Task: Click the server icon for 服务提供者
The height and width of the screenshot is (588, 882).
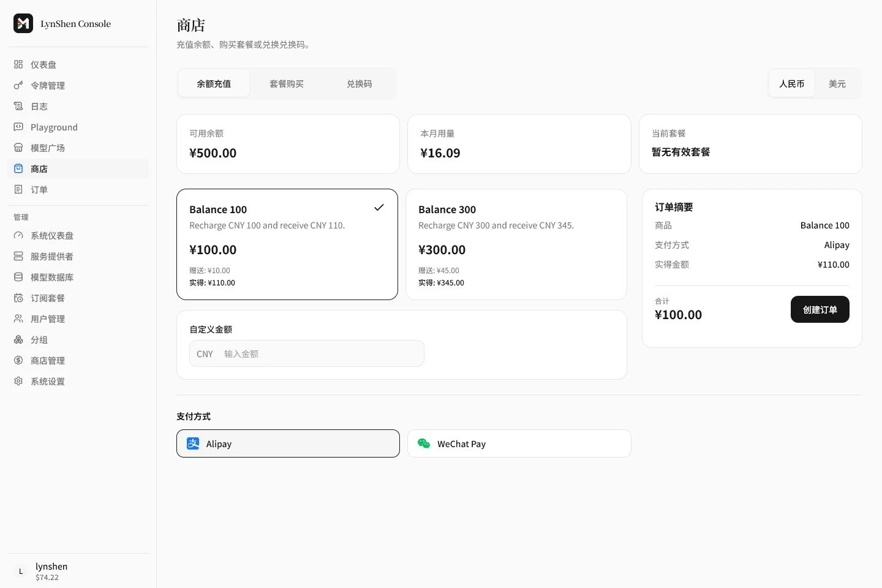Action: pyautogui.click(x=18, y=256)
